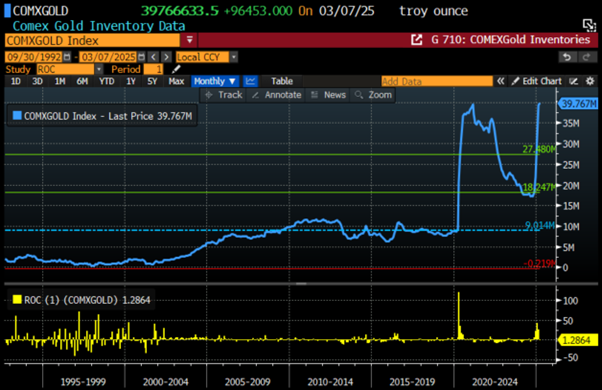The width and height of the screenshot is (602, 390).
Task: Click the COMXGOLD ticker header text
Action: tap(40, 11)
